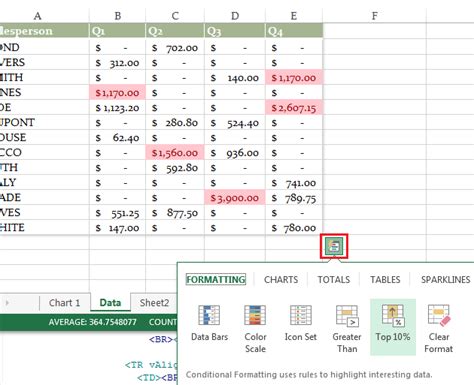
Task: Apply Color Scale formatting
Action: click(255, 329)
